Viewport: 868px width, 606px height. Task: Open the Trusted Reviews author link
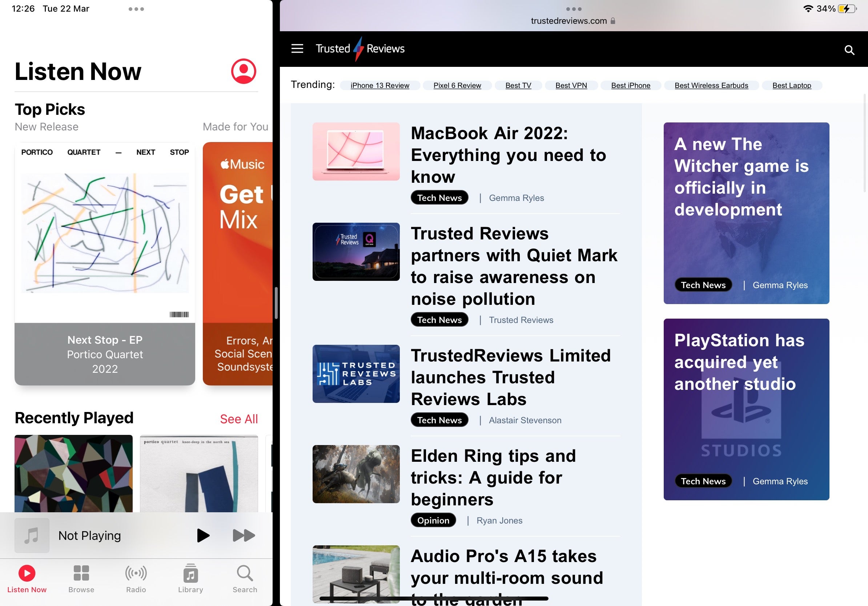(521, 320)
